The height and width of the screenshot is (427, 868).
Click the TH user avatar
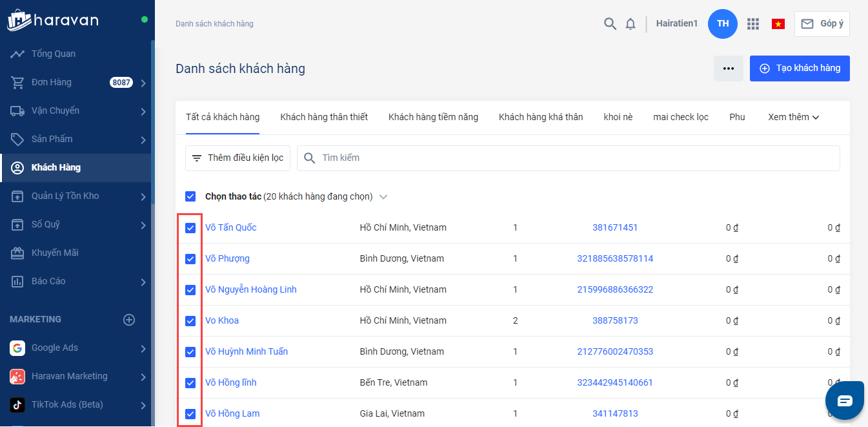tap(723, 24)
